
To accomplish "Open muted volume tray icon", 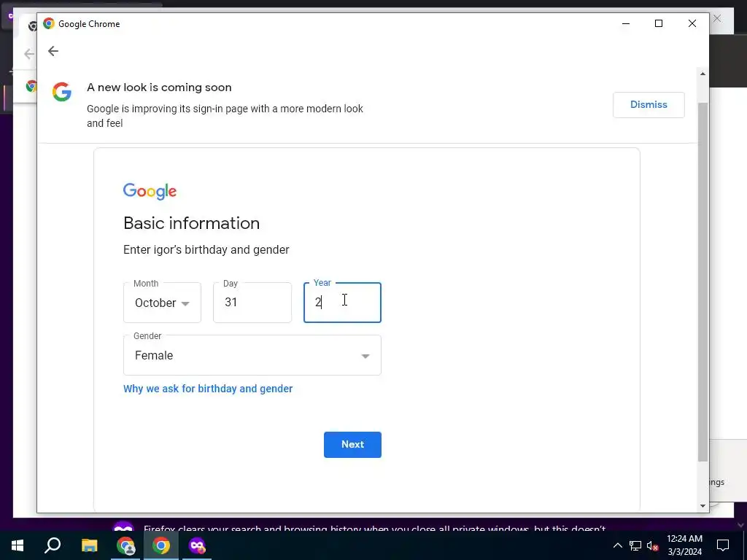I will point(653,545).
